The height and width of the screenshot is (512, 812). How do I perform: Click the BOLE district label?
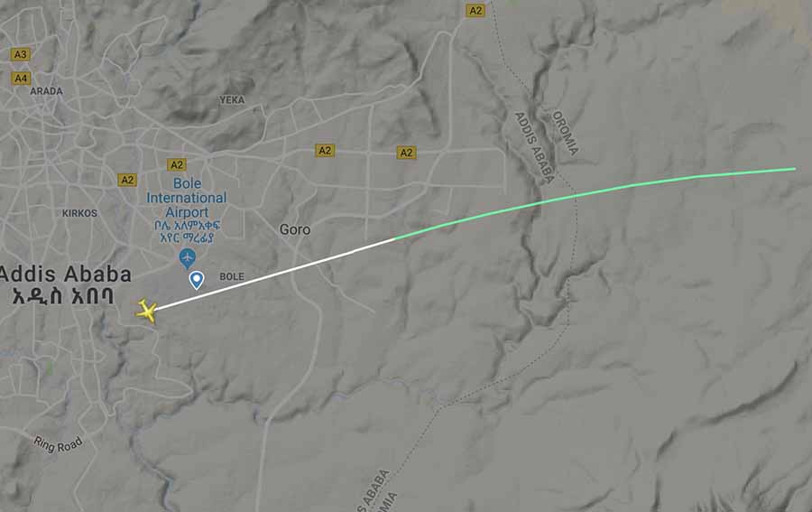pos(232,276)
